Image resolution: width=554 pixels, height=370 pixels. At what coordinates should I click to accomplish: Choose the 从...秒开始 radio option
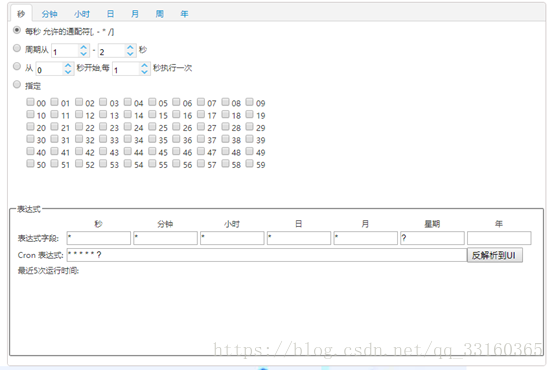click(17, 66)
